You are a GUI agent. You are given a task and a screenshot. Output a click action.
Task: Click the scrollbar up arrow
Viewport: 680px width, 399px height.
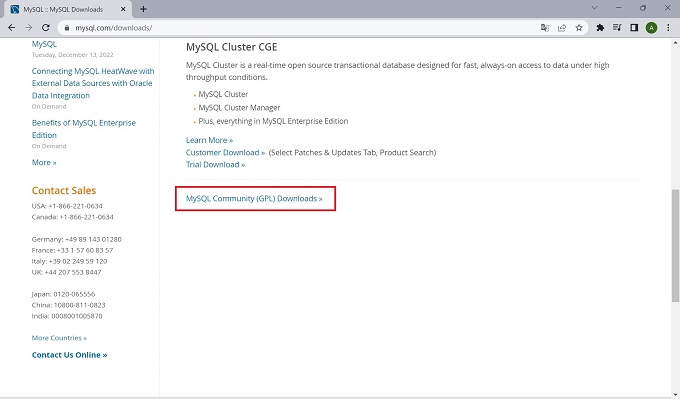[x=675, y=43]
